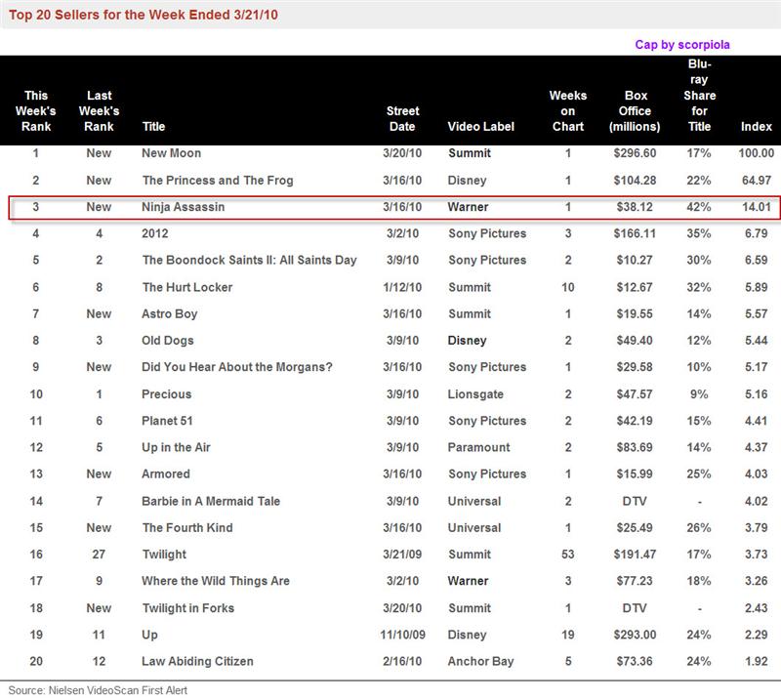781x700 pixels.
Task: Click the '$38.12' box office value
Action: click(x=635, y=207)
